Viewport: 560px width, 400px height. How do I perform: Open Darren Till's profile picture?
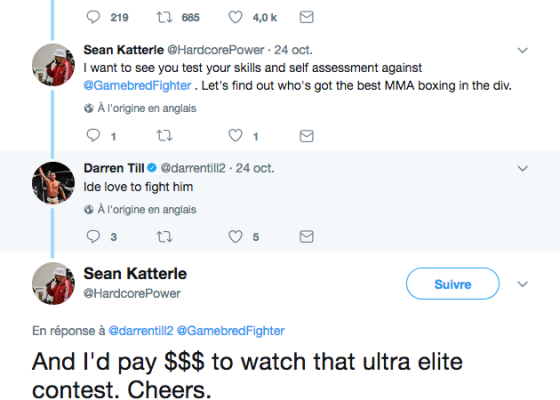click(x=53, y=183)
